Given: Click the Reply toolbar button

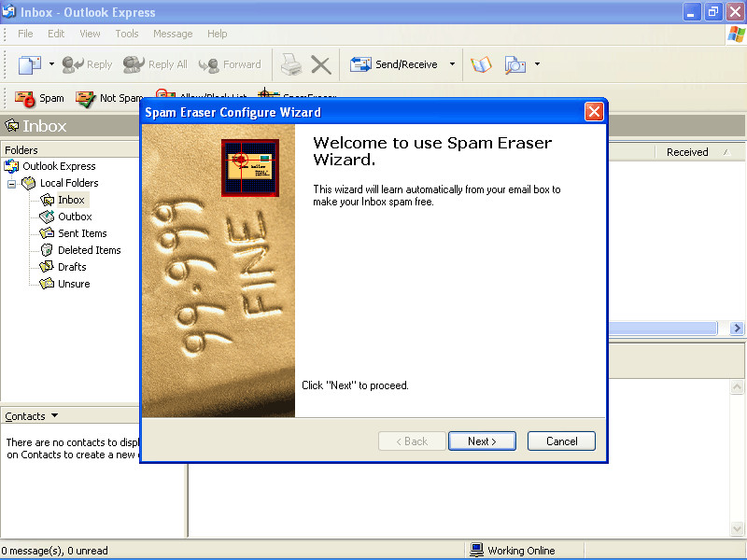Looking at the screenshot, I should click(x=87, y=64).
